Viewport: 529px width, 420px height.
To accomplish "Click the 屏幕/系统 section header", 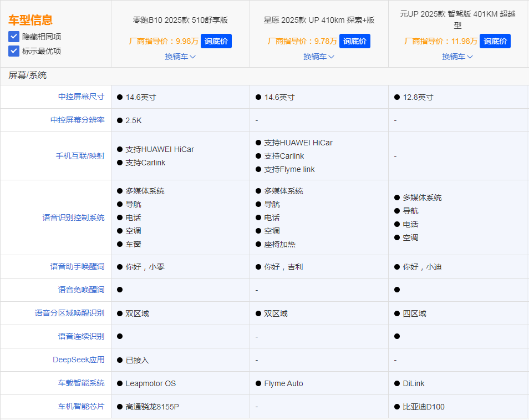I will coord(28,75).
